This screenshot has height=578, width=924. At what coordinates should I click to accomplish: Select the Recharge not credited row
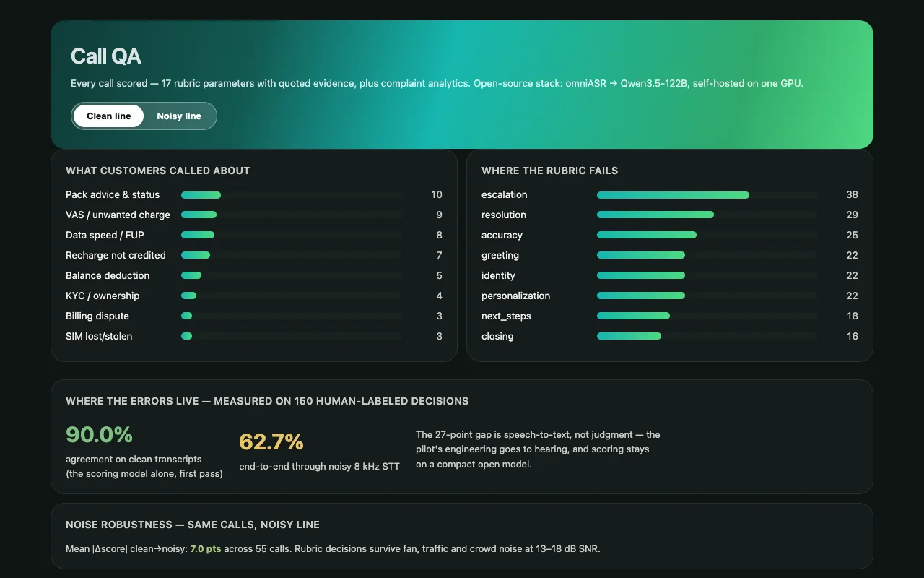click(x=254, y=256)
